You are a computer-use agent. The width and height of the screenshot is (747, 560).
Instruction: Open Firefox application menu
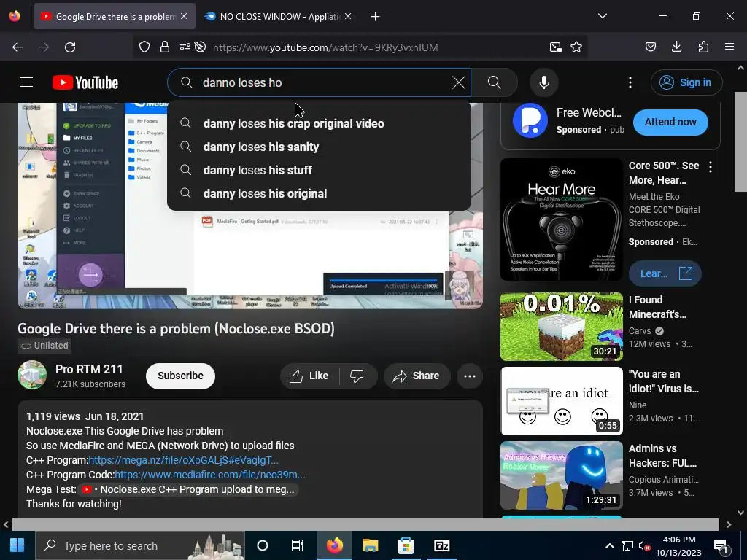pyautogui.click(x=729, y=47)
